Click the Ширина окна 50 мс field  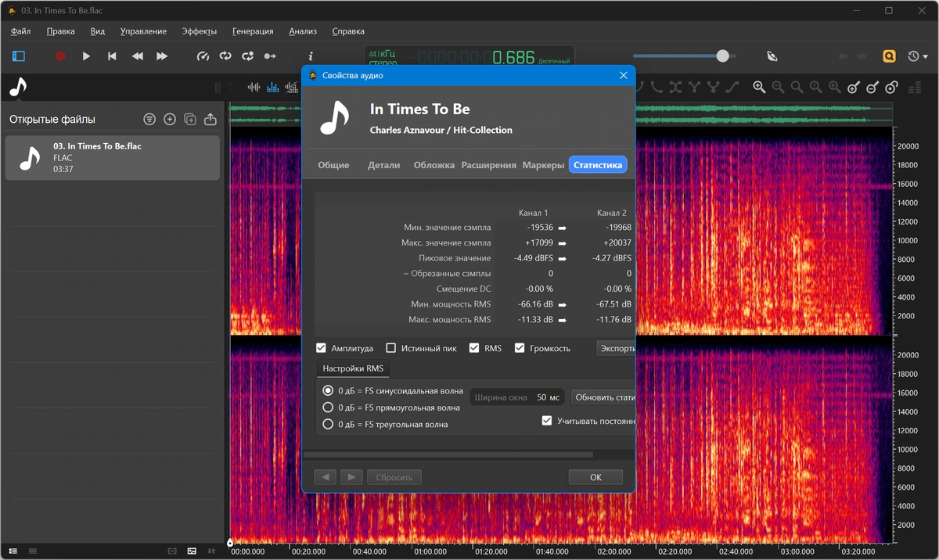(516, 397)
